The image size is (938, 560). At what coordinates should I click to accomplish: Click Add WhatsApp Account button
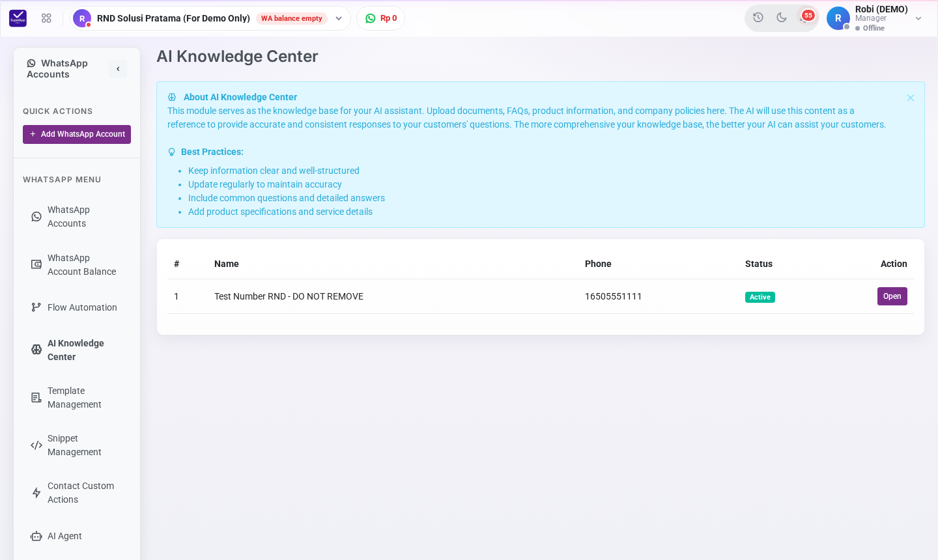(77, 134)
